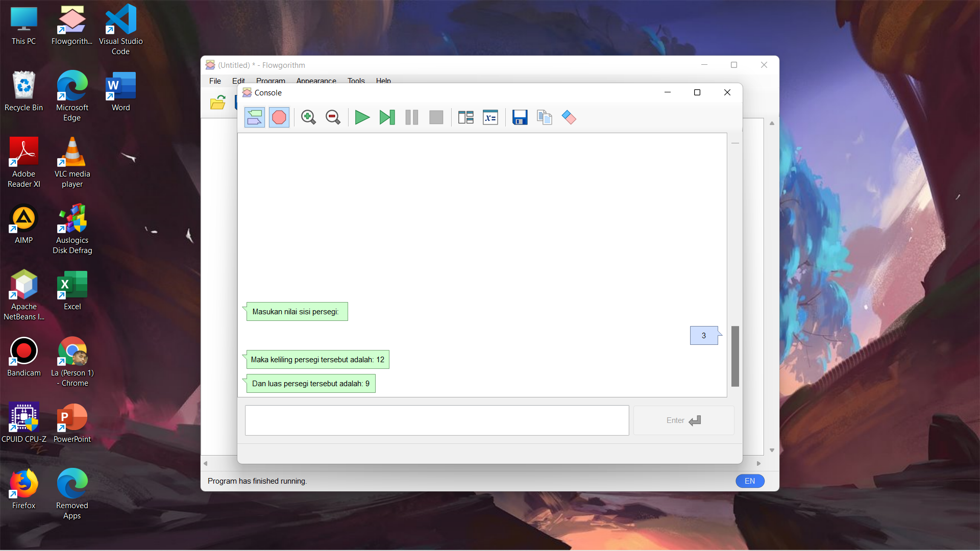This screenshot has height=551, width=980.
Task: Pause the running program
Action: coord(411,117)
